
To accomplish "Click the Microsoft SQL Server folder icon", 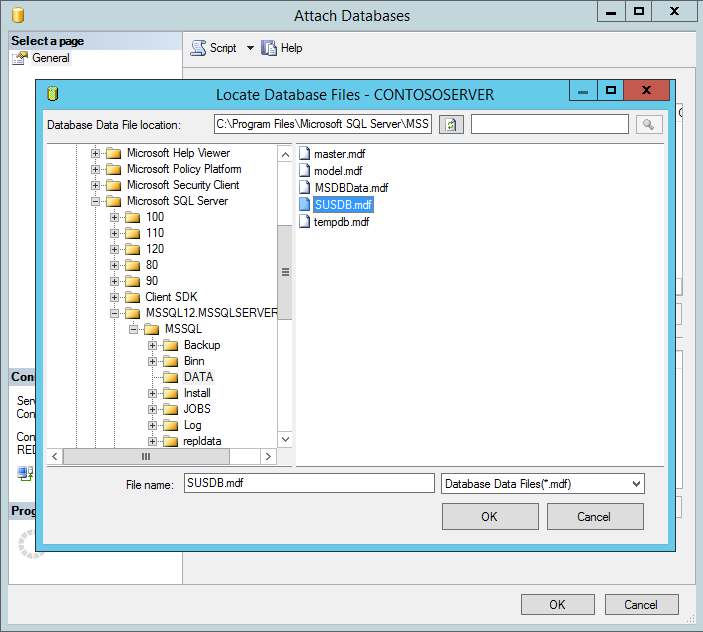I will (x=113, y=201).
